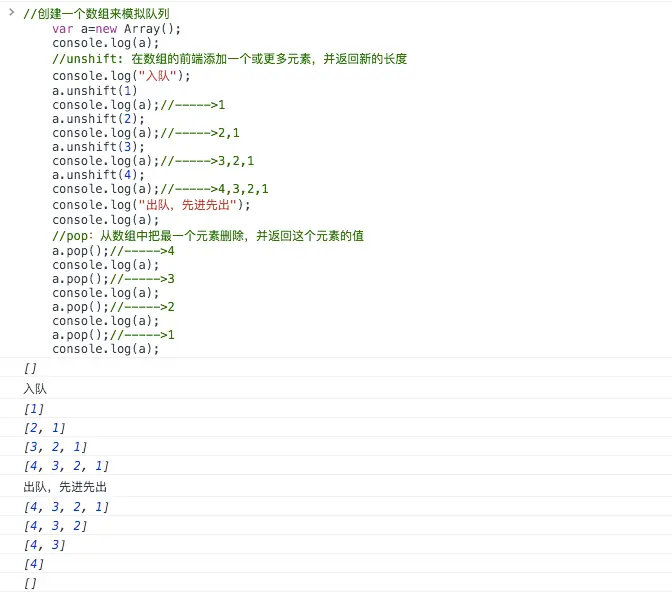Click the line 'console.log(a);//----->4,3,2,1'

click(x=160, y=189)
